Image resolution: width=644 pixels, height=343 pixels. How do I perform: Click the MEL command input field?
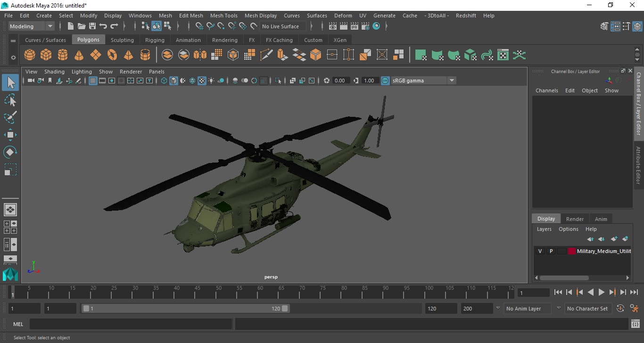[131, 324]
